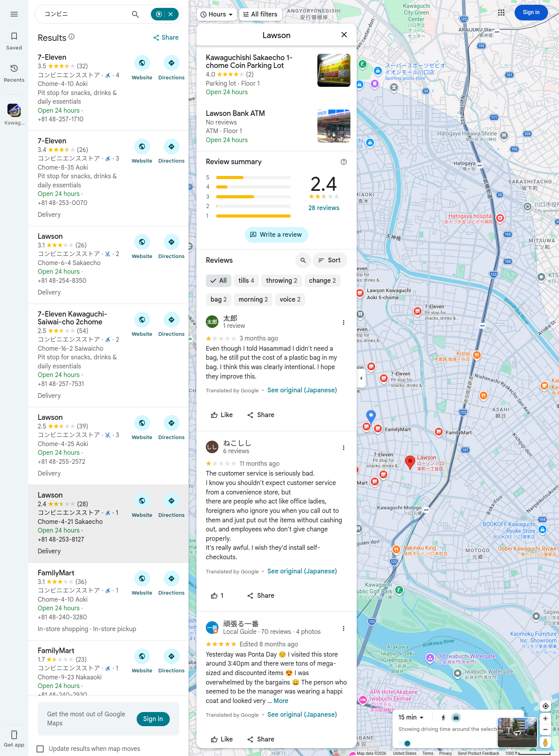Image resolution: width=559 pixels, height=756 pixels.
Task: Zoom out on the map
Action: (545, 730)
